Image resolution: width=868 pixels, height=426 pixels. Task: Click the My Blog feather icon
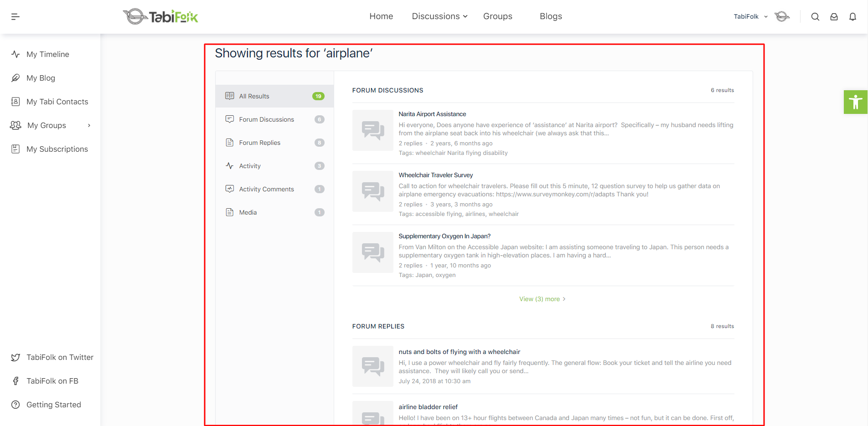click(15, 78)
